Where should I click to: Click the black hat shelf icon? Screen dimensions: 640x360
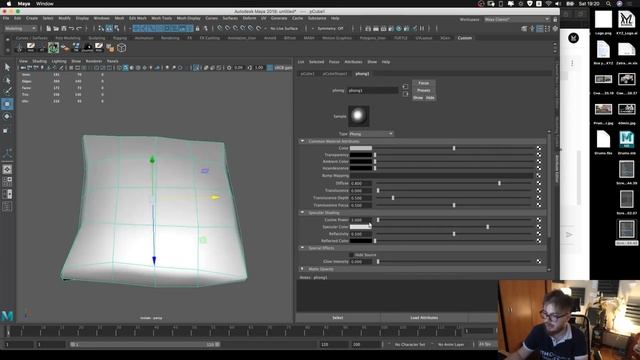click(x=87, y=48)
